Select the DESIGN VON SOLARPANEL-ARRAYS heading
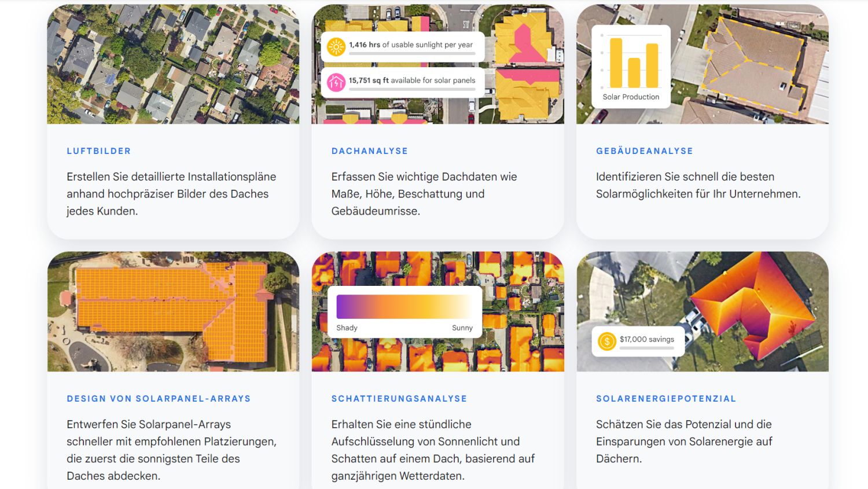 159,399
